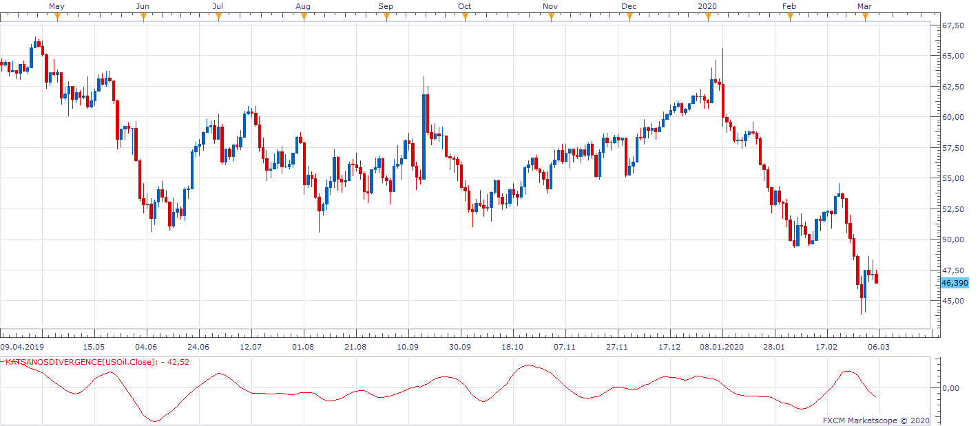Image resolution: width=980 pixels, height=426 pixels.
Task: Click the 47,50 price level label
Action: click(952, 270)
